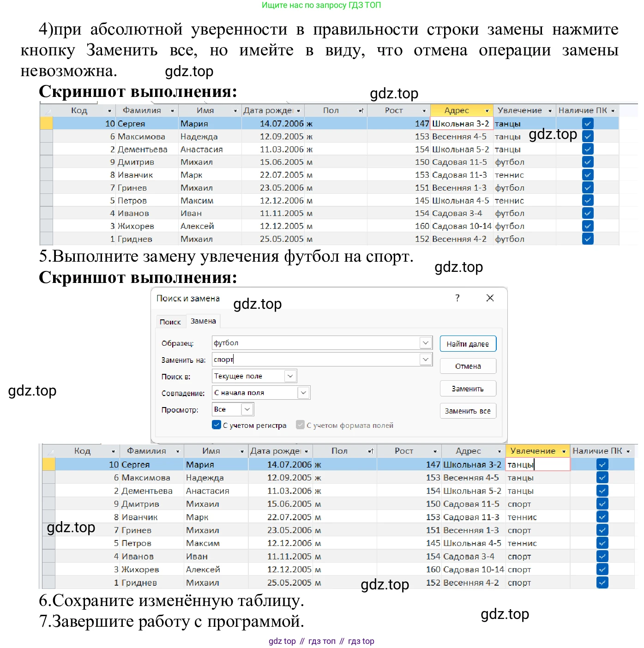The image size is (644, 648).
Task: Close the Поиск и замена dialog
Action: pos(490,298)
